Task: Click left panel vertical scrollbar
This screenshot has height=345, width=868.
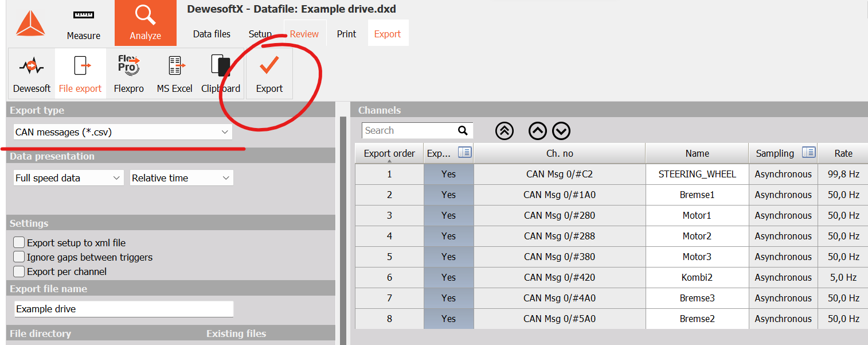Action: (343, 230)
